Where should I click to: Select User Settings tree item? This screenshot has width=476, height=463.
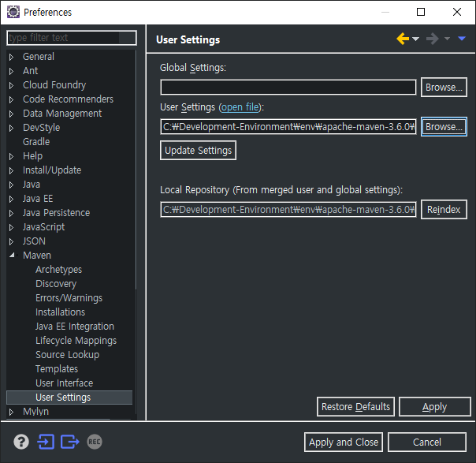coord(69,398)
